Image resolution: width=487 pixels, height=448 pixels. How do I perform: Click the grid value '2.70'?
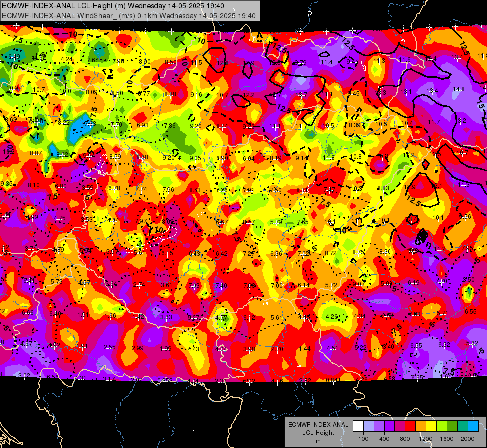[277, 349]
